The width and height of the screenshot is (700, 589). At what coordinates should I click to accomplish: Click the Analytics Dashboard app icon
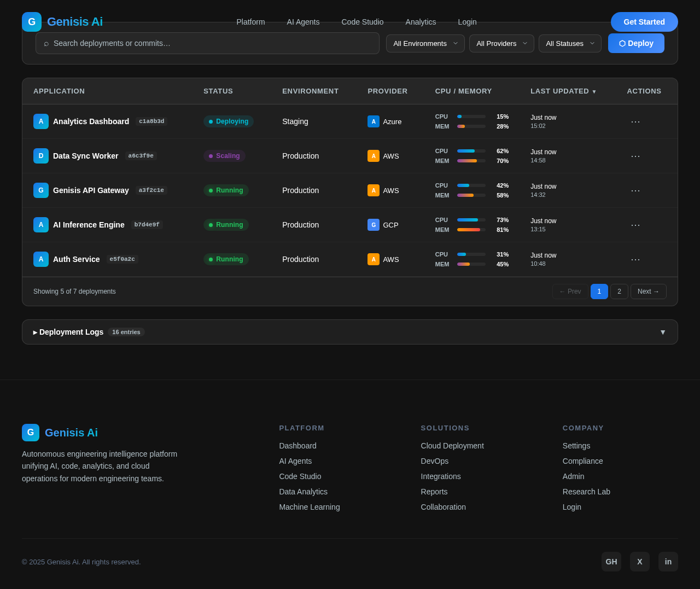pos(41,121)
